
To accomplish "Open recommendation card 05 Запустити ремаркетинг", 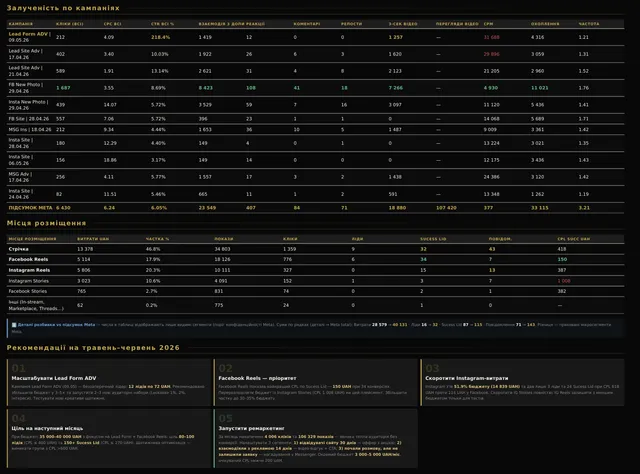I will coord(316,438).
